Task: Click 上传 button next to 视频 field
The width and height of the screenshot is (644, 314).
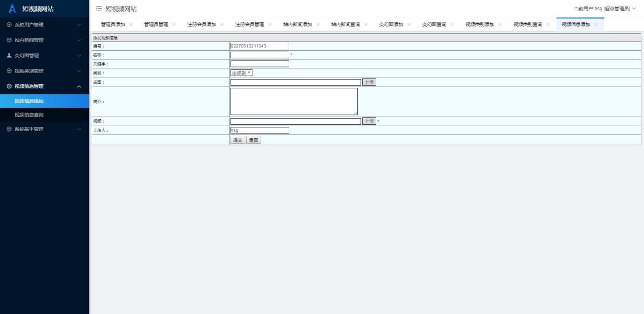Action: [x=369, y=121]
